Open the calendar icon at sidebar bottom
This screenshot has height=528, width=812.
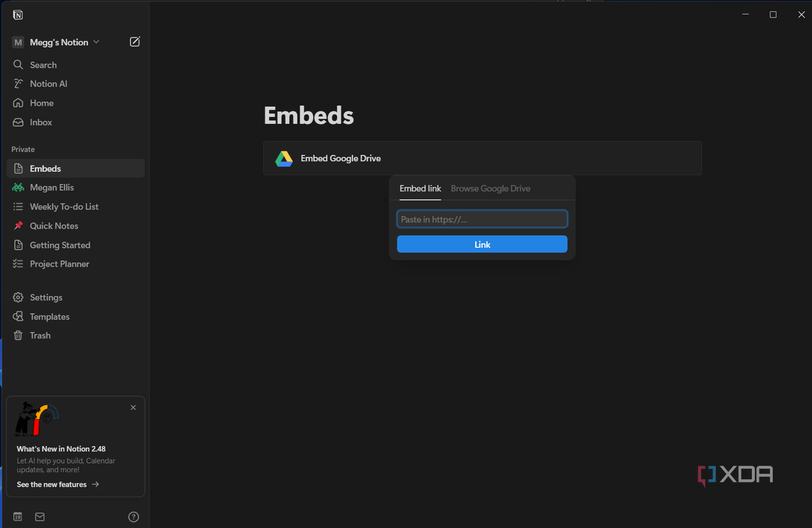click(18, 517)
